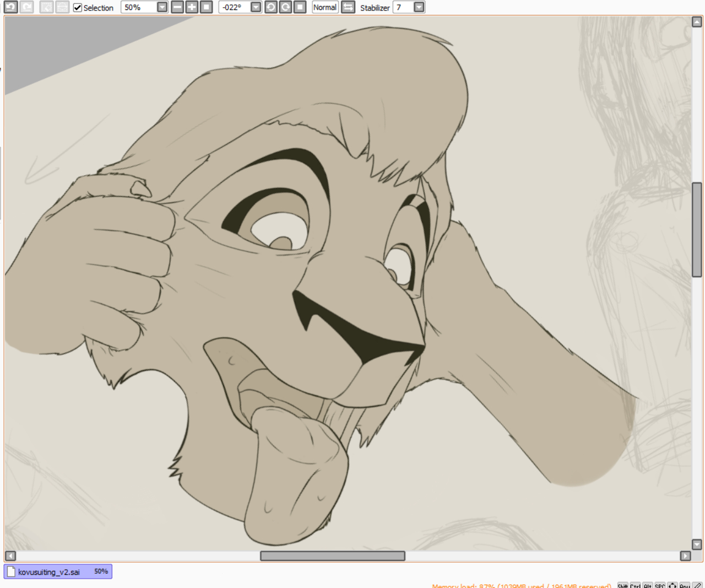Zoom out with the minus icon
Screen dimensions: 705x588
[177, 7]
